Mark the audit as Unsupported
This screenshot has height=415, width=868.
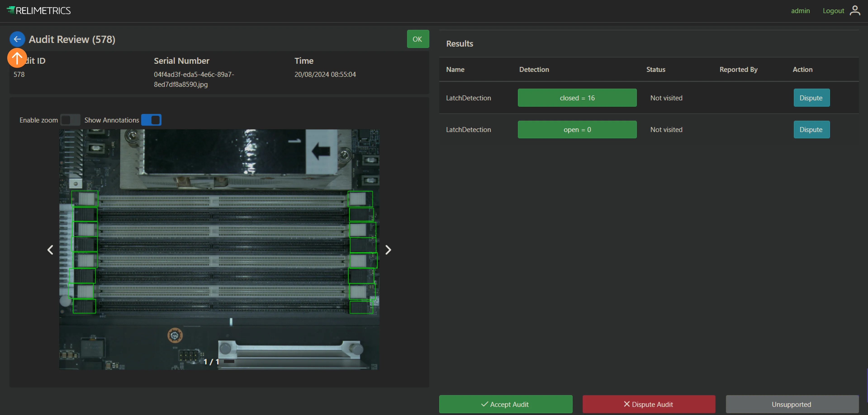[x=792, y=404]
